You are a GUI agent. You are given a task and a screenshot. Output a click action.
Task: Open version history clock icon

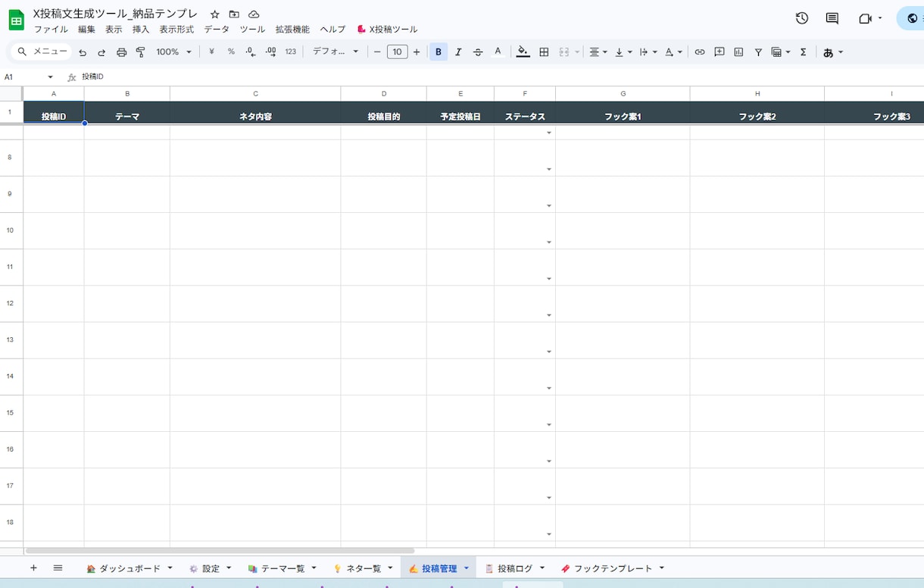pos(802,18)
